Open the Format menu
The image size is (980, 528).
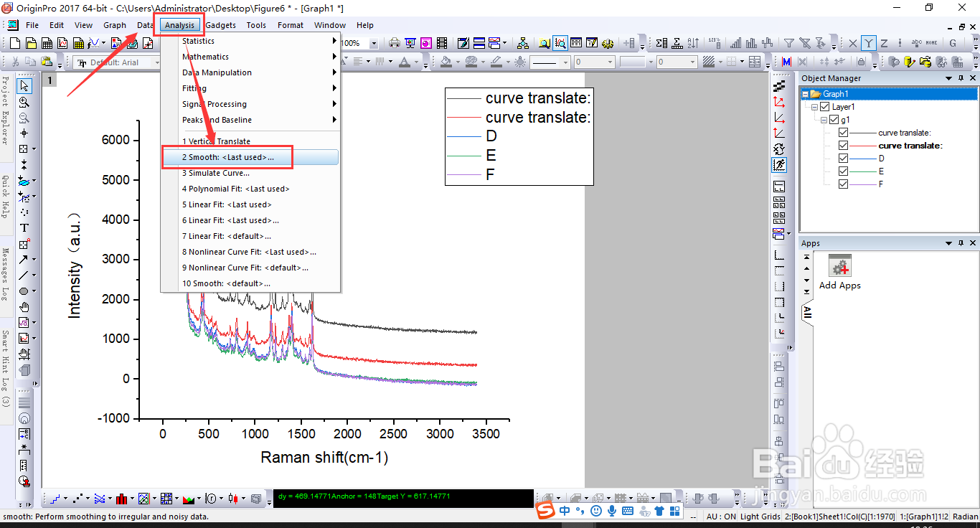coord(291,25)
